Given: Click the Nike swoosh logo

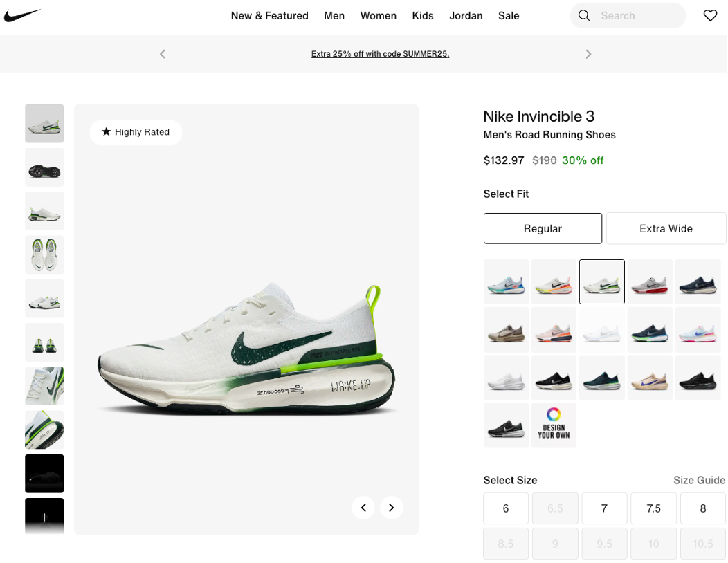Looking at the screenshot, I should pyautogui.click(x=22, y=15).
